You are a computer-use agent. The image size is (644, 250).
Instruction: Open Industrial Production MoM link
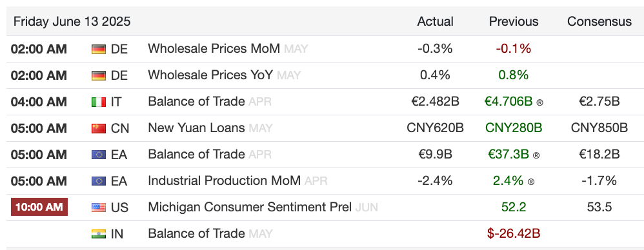pos(225,181)
